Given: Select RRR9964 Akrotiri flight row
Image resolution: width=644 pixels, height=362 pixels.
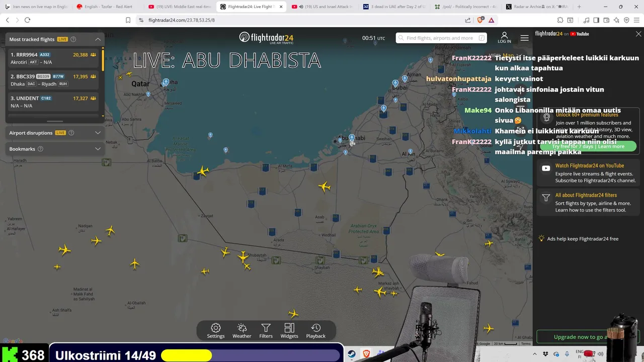Looking at the screenshot, I should pos(53,58).
